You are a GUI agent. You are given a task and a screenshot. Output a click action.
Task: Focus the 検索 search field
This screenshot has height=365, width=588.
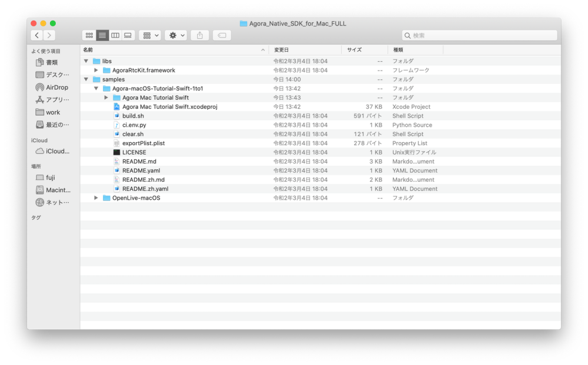coord(479,35)
